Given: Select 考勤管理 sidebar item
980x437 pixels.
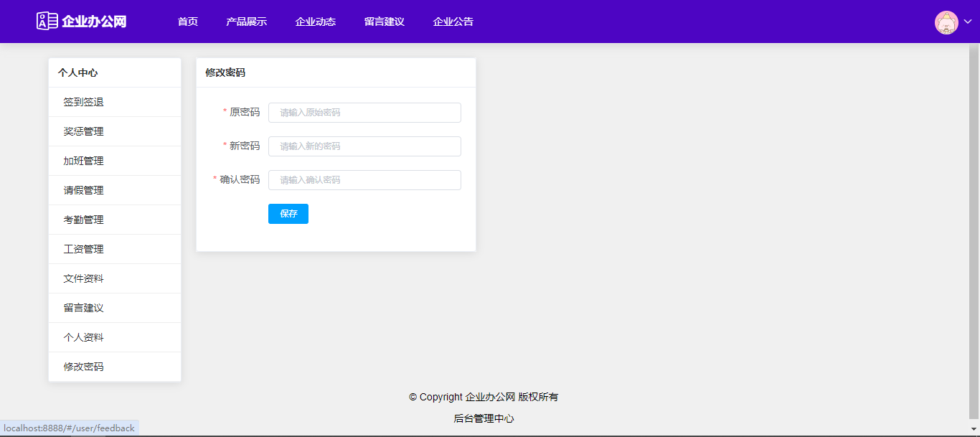Looking at the screenshot, I should 83,220.
